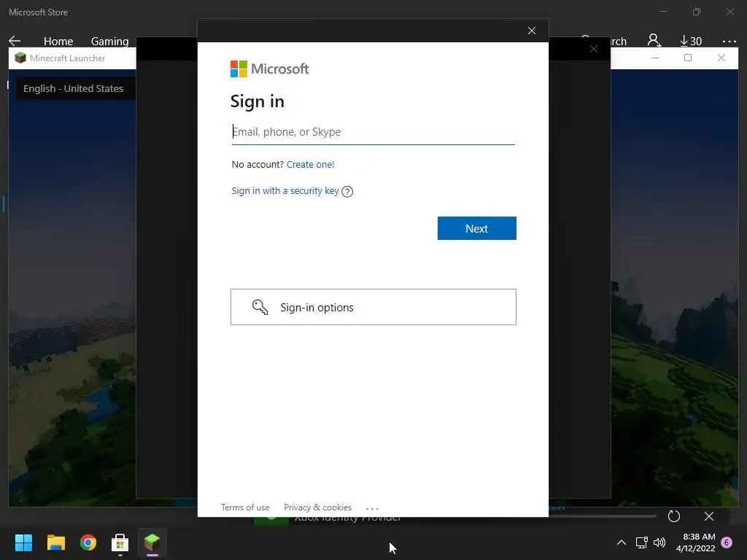Open Microsoft Store from taskbar
The height and width of the screenshot is (560, 747).
pyautogui.click(x=120, y=542)
